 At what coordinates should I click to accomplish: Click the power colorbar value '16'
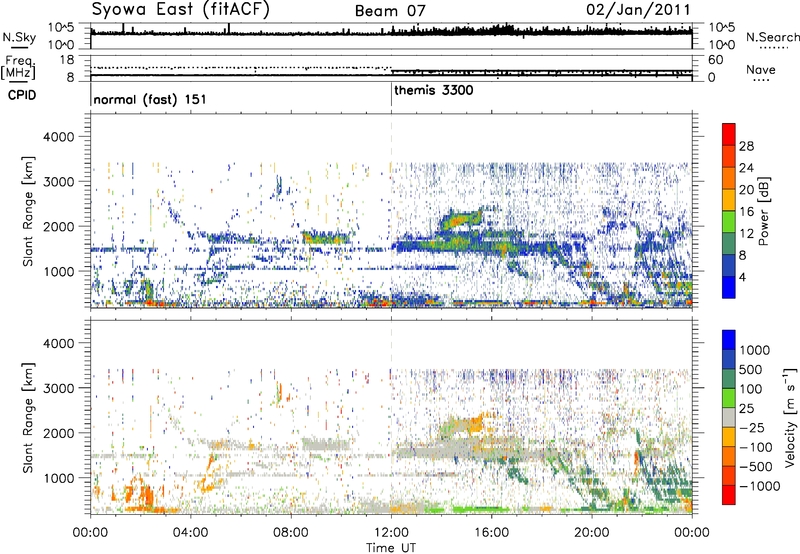pyautogui.click(x=746, y=212)
